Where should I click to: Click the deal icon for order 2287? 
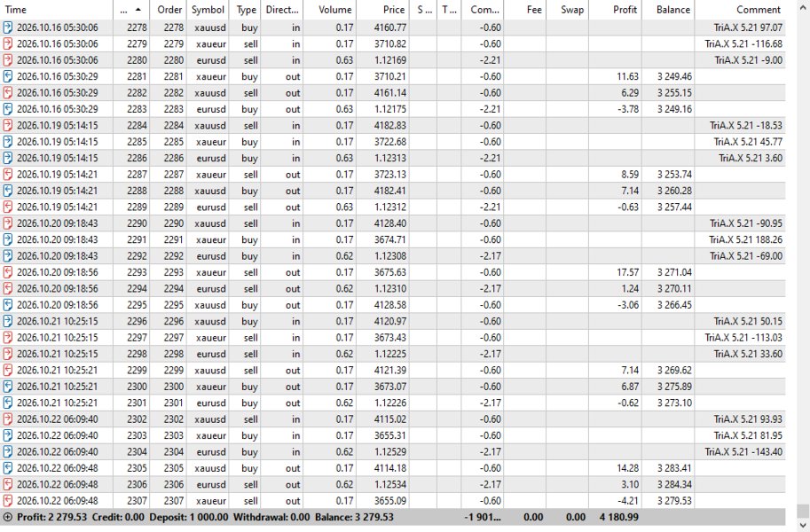[x=8, y=175]
